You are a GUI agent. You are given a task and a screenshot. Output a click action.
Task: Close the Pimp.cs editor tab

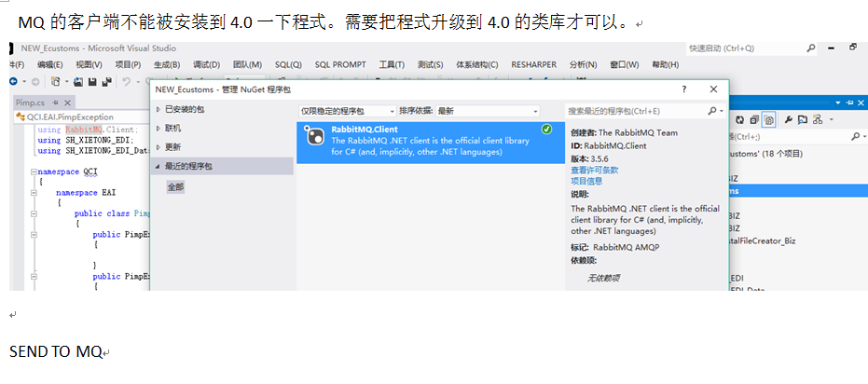[67, 103]
